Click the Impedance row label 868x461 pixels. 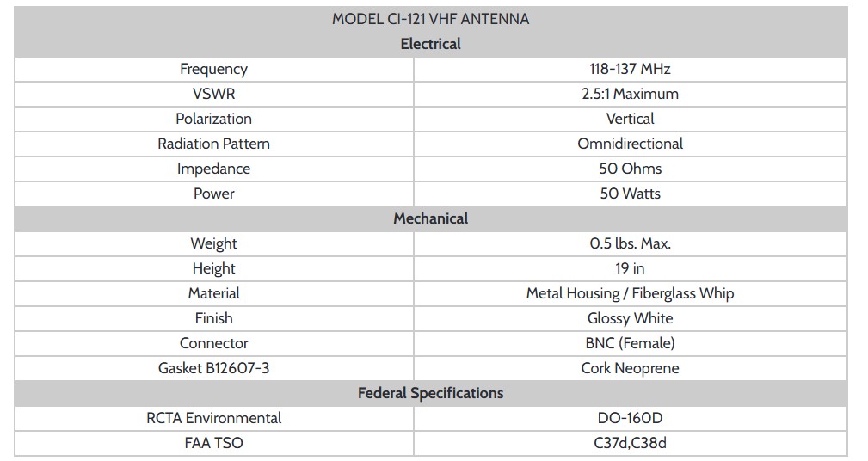click(x=213, y=169)
